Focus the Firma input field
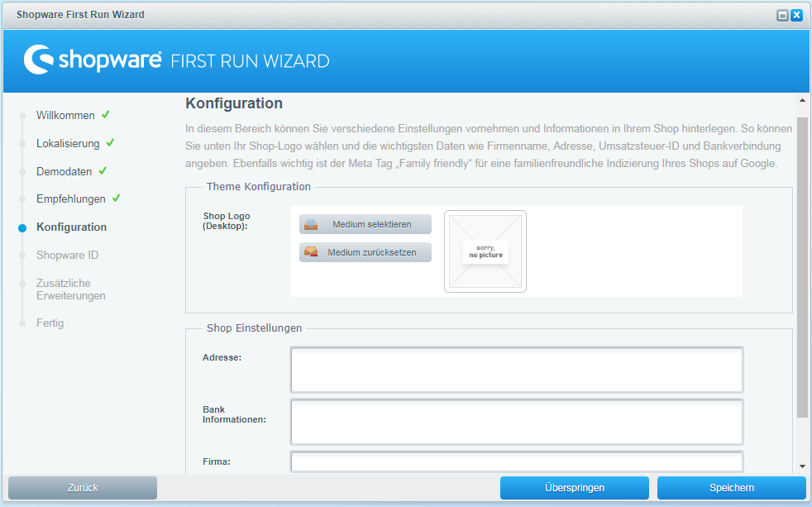 click(x=517, y=462)
